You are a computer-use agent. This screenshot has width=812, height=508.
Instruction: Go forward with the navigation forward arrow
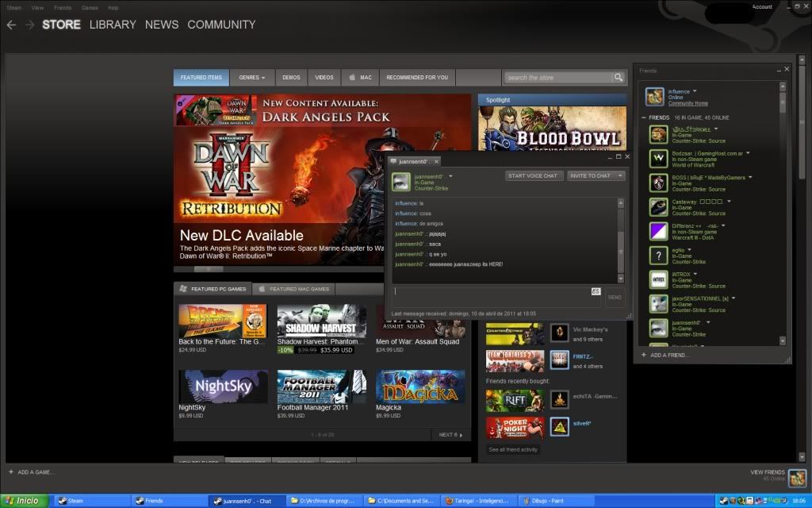pyautogui.click(x=30, y=25)
